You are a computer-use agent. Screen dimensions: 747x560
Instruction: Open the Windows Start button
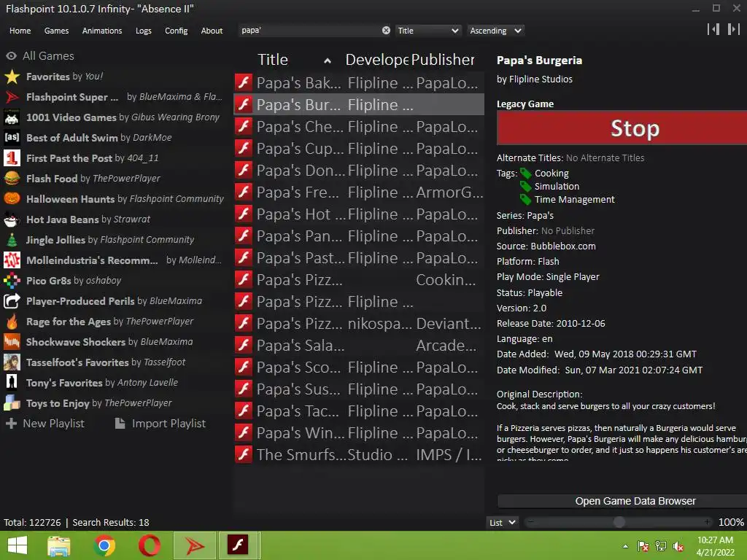pyautogui.click(x=18, y=545)
